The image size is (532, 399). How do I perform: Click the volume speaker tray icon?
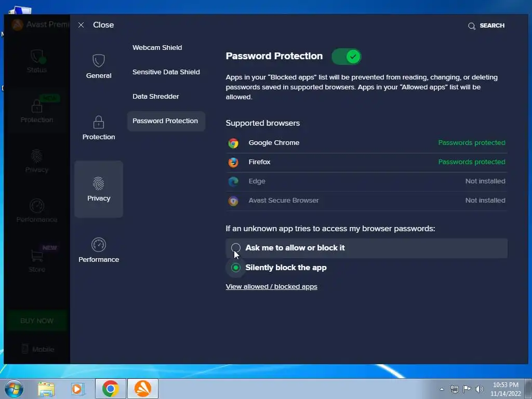pos(479,389)
